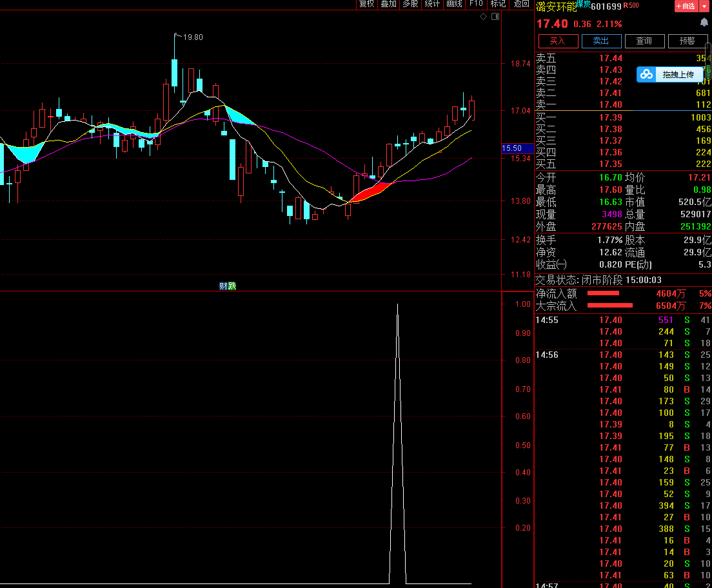Image resolution: width=712 pixels, height=588 pixels.
Task: Click the 卖二 price 17.41
Action: pyautogui.click(x=611, y=93)
